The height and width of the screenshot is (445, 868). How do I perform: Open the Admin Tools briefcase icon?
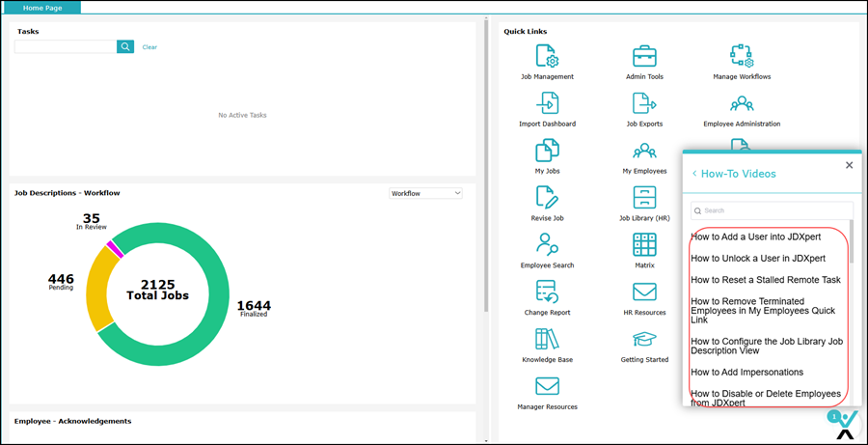644,56
